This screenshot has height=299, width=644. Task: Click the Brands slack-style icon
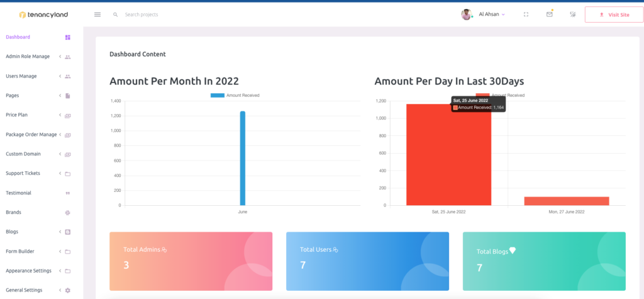tap(68, 213)
